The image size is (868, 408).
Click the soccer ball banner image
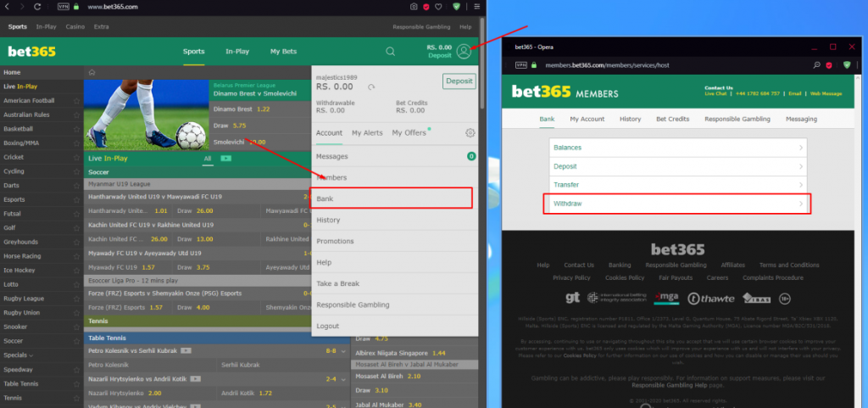147,115
